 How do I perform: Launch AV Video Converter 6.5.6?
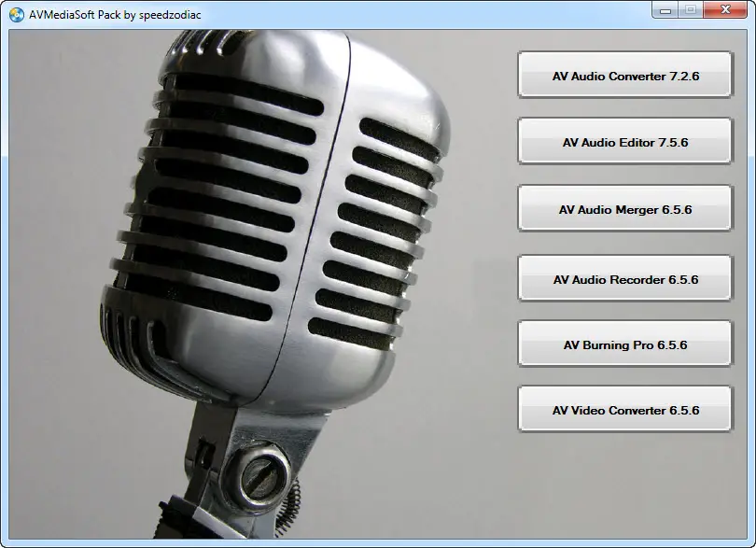pyautogui.click(x=625, y=409)
